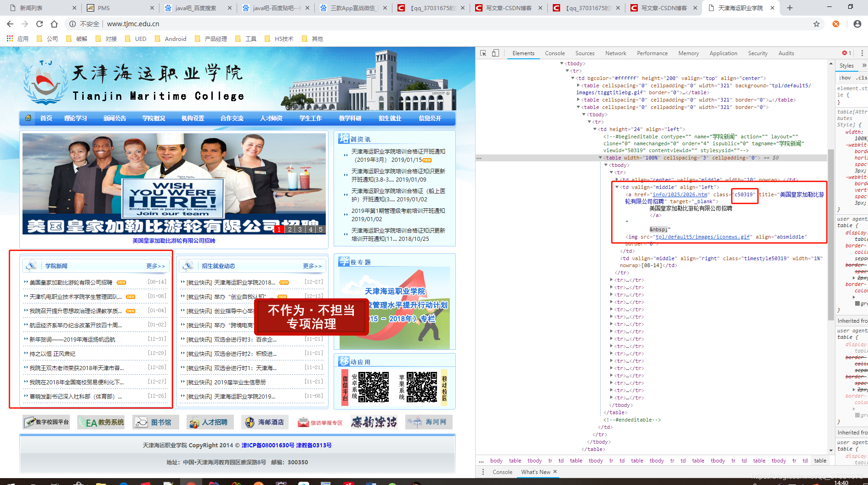Open the 招生就业 nav menu
868x485 pixels.
pyautogui.click(x=390, y=118)
